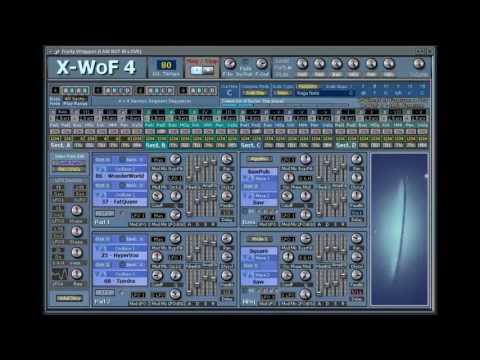Click the yellow button at the left panel's bottom
Screen dimensions: 480x360
click(69, 298)
